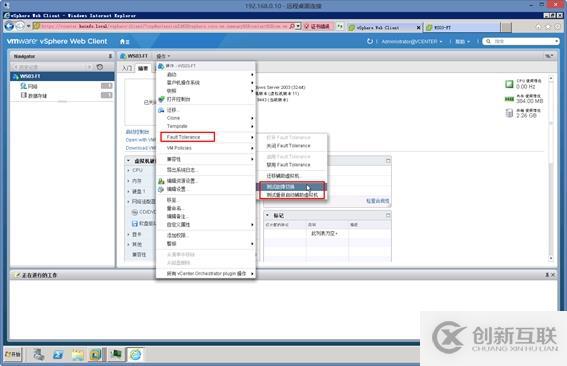Refresh the vSphere Web Client view
The image size is (567, 366).
coord(370,41)
